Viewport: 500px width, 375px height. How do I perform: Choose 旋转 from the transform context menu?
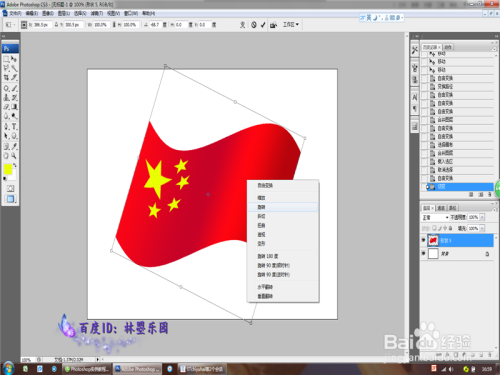coord(283,207)
